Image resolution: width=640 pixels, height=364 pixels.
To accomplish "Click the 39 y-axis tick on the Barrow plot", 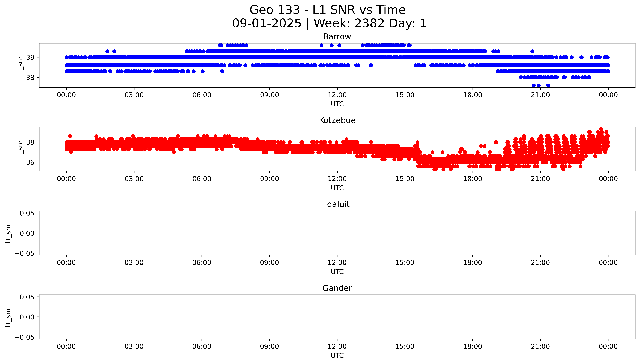I will (30, 57).
